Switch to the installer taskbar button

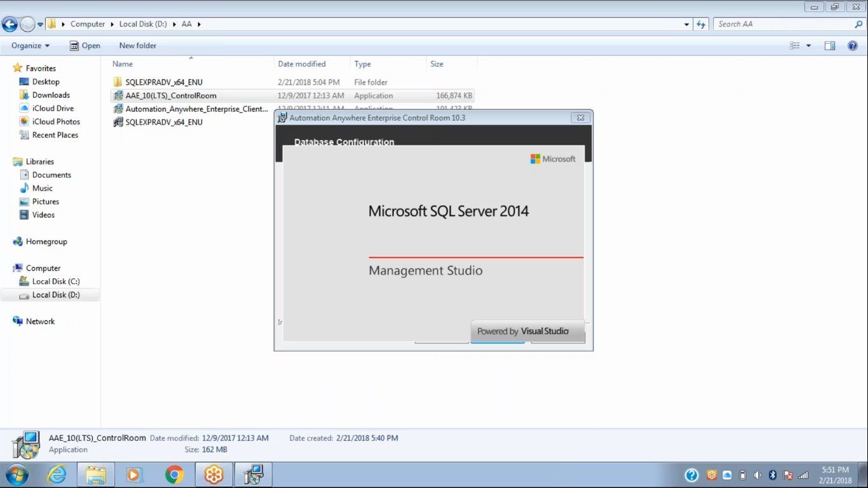(x=254, y=475)
